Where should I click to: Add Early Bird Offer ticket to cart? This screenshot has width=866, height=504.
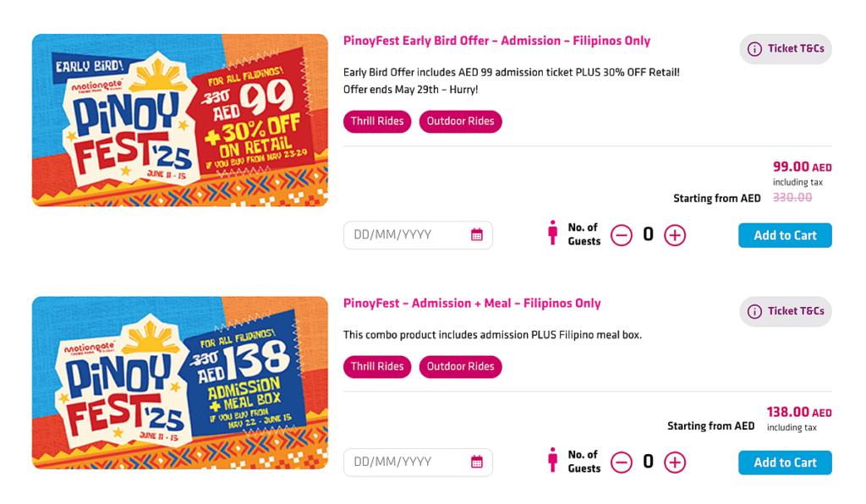point(785,235)
